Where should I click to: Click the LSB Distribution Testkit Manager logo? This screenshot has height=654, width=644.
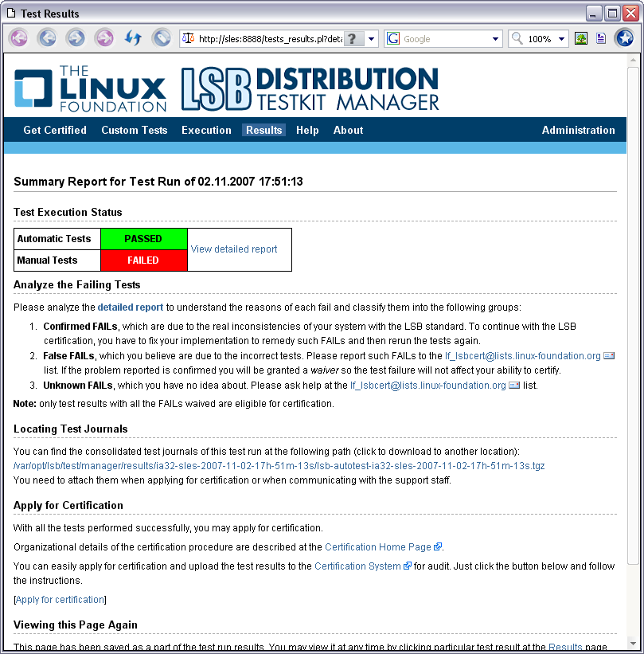310,88
